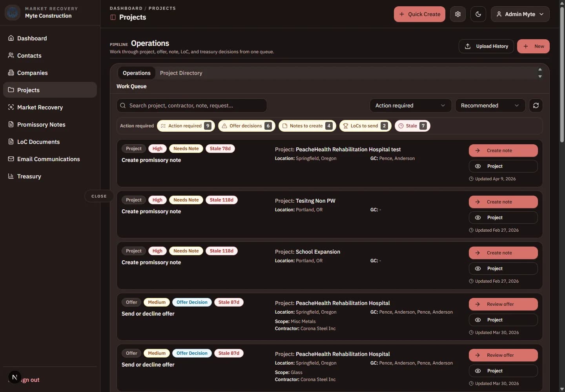This screenshot has height=392, width=565.
Task: Click Create note for Tesitng Non PW
Action: click(503, 202)
